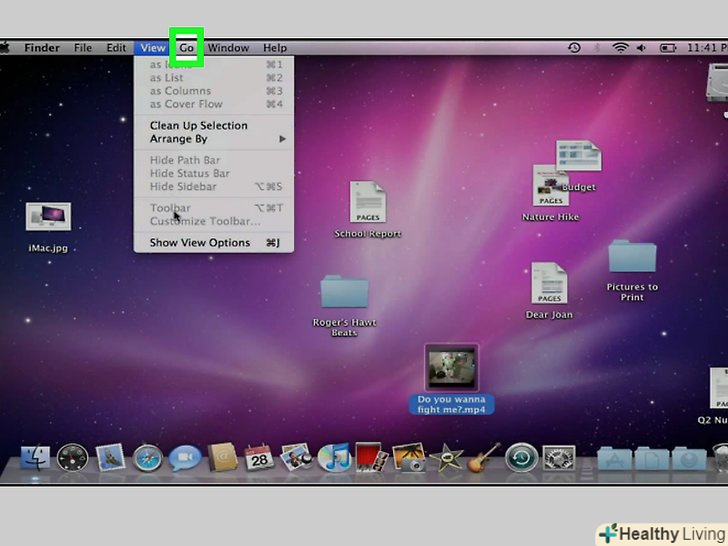Open System Preferences gear in dock

pyautogui.click(x=557, y=459)
